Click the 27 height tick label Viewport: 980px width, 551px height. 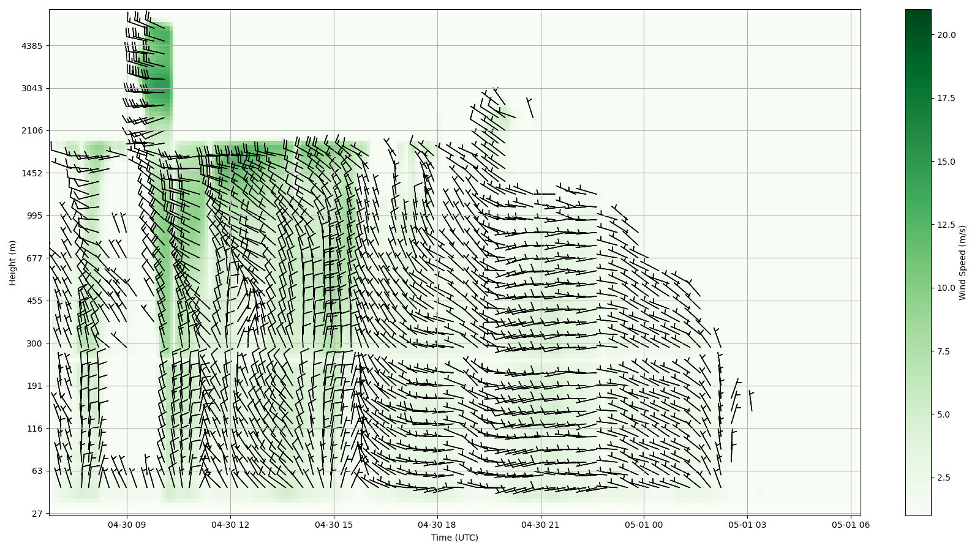pos(37,514)
